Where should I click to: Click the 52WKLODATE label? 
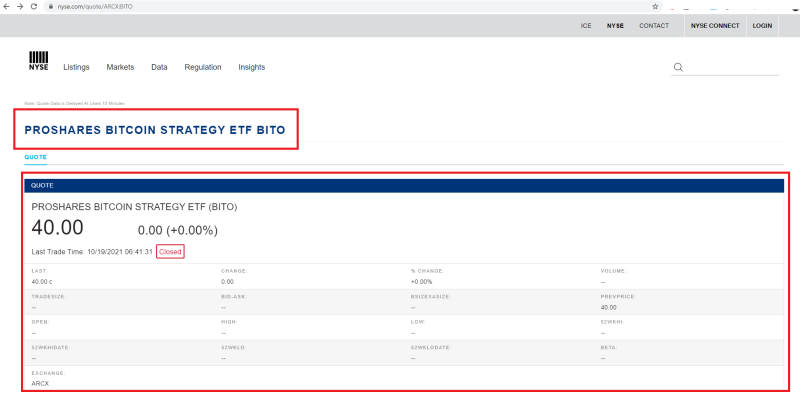click(x=431, y=347)
